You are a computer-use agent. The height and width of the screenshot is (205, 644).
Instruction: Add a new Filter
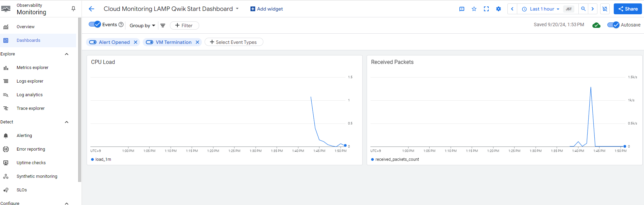[184, 25]
